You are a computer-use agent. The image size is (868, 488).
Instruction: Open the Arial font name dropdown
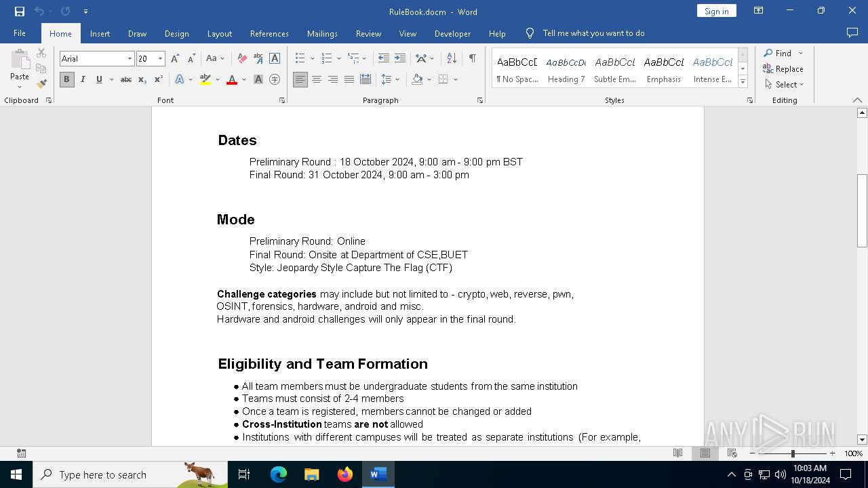coord(130,59)
